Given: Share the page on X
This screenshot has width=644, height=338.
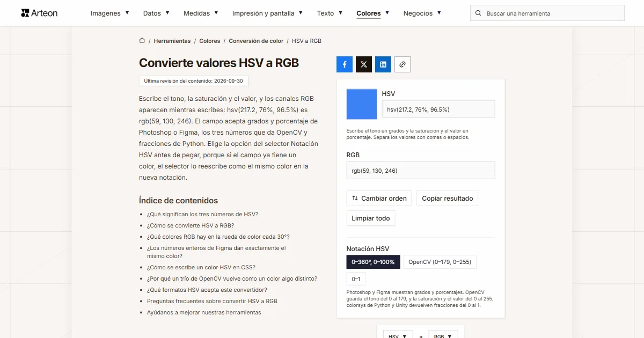Looking at the screenshot, I should coord(364,64).
